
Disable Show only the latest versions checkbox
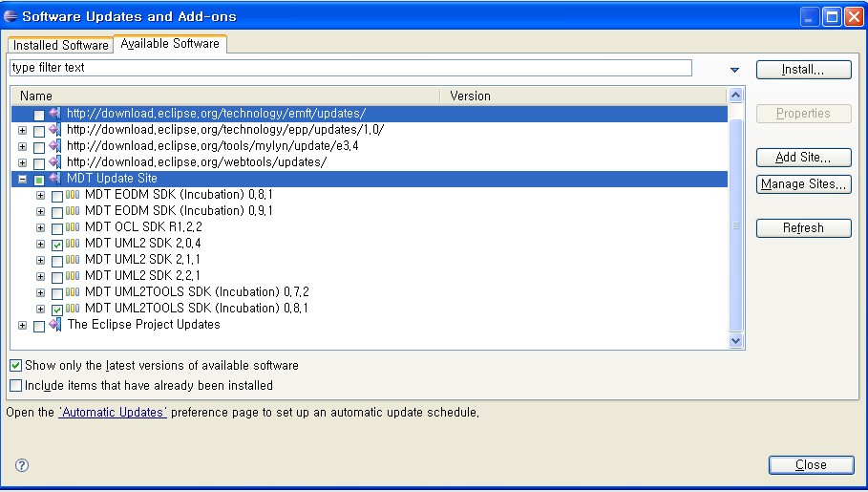(x=16, y=366)
